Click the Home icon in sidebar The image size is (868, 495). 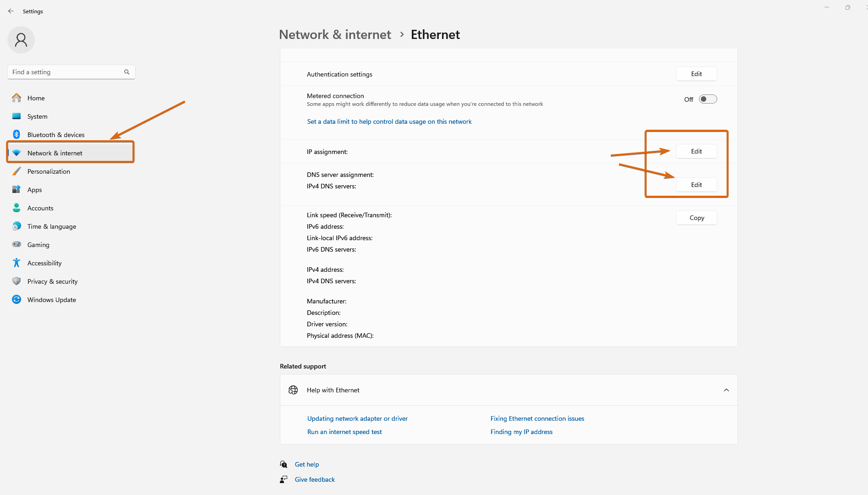click(x=16, y=98)
